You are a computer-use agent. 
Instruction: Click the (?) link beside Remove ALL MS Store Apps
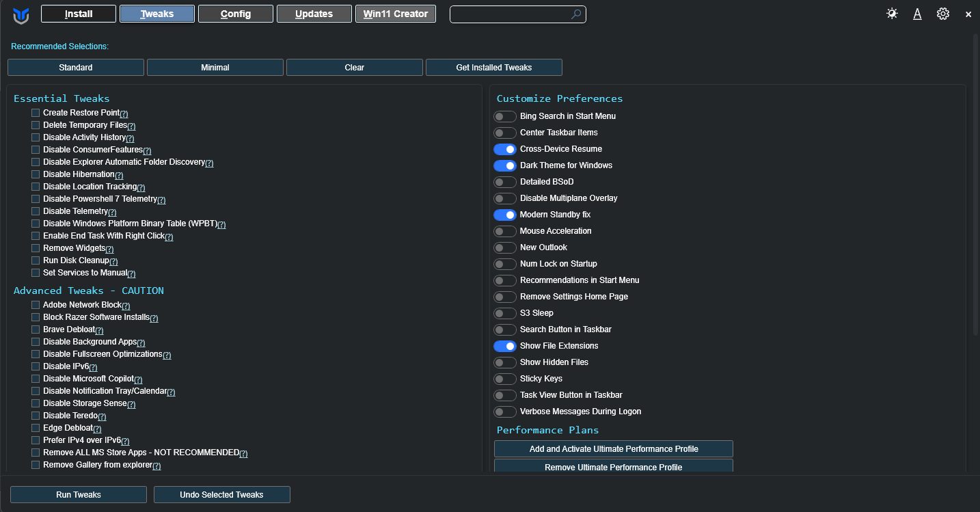click(x=244, y=453)
